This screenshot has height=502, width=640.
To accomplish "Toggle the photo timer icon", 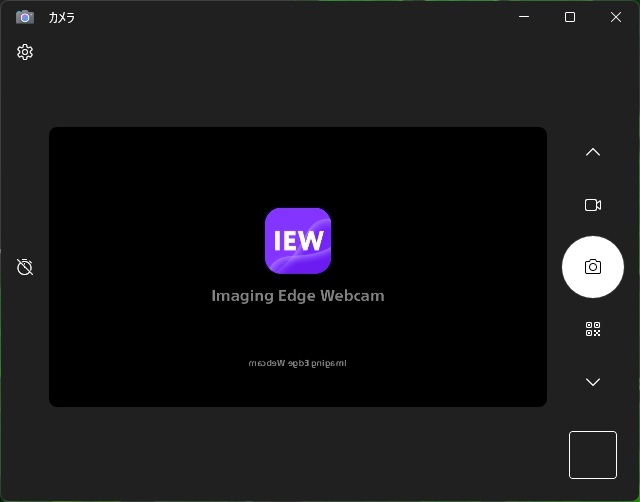I will tap(25, 267).
